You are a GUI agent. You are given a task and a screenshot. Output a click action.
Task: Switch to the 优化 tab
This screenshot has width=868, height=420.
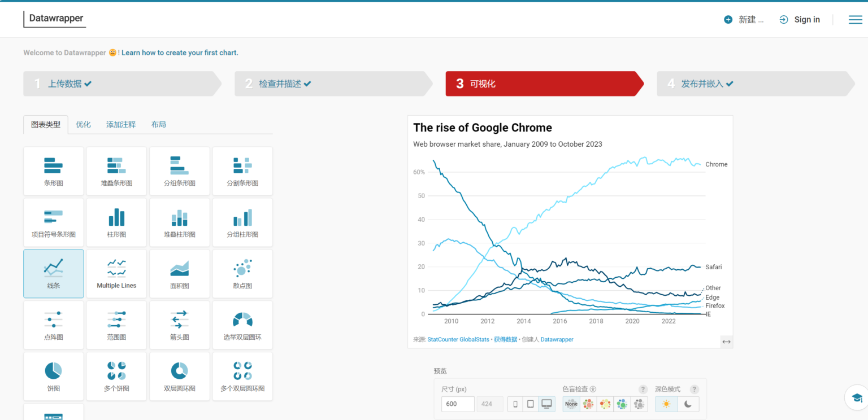(x=83, y=124)
